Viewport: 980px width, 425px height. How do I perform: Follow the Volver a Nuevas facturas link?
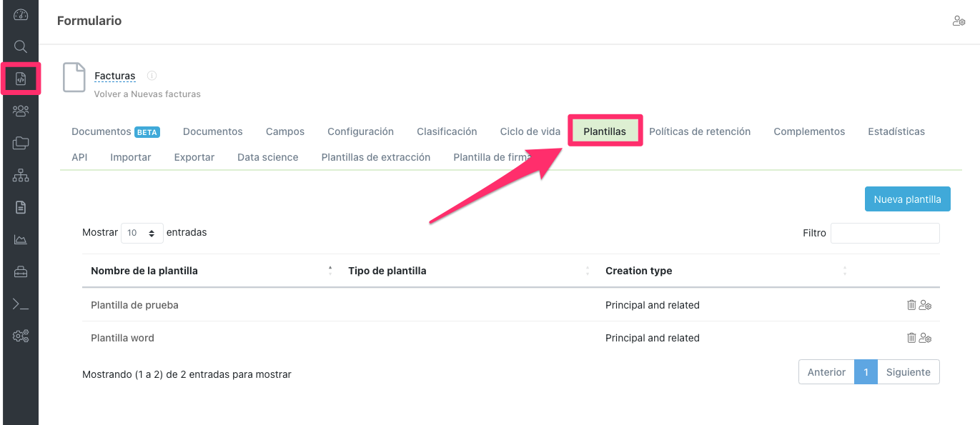(x=147, y=94)
